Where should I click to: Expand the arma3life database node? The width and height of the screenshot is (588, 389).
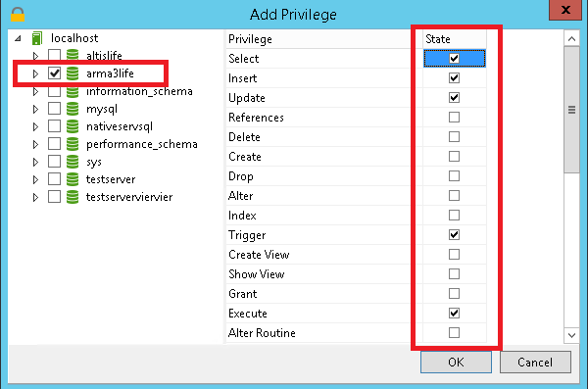[35, 73]
